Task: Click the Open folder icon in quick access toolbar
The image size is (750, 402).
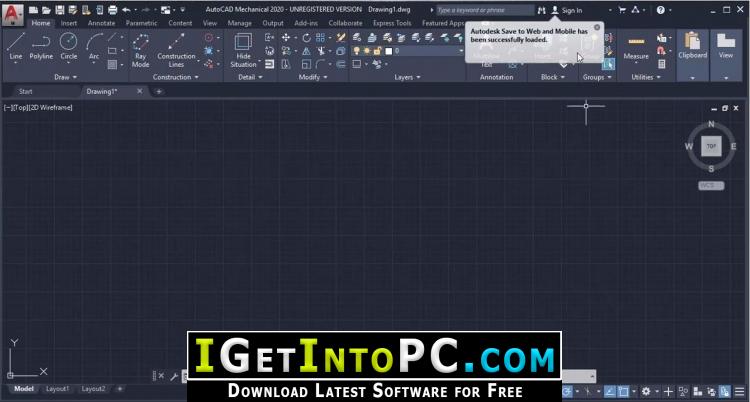Action: [46, 10]
